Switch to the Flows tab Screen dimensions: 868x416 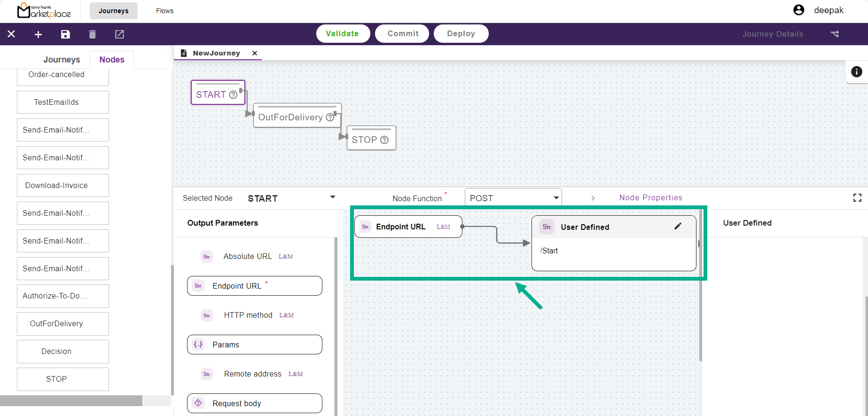coord(164,11)
